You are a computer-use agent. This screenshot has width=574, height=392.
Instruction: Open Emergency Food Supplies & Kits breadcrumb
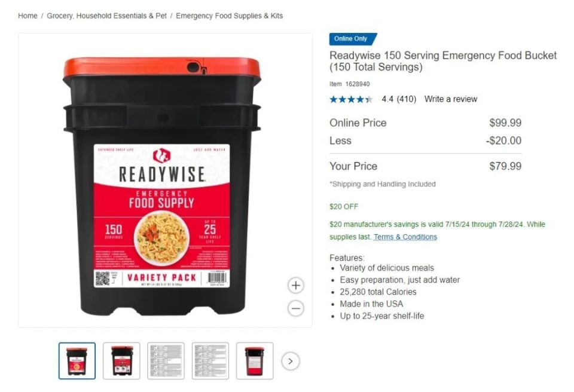pos(229,16)
